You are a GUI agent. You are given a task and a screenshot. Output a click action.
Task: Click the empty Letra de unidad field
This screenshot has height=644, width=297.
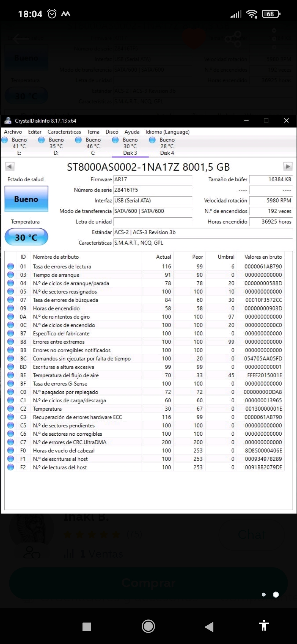click(x=153, y=222)
